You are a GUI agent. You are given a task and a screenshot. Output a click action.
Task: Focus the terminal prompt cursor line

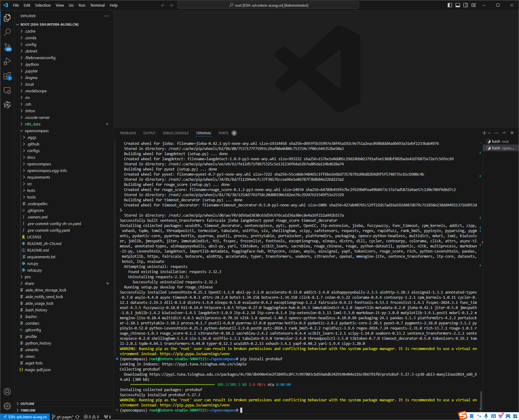241,410
